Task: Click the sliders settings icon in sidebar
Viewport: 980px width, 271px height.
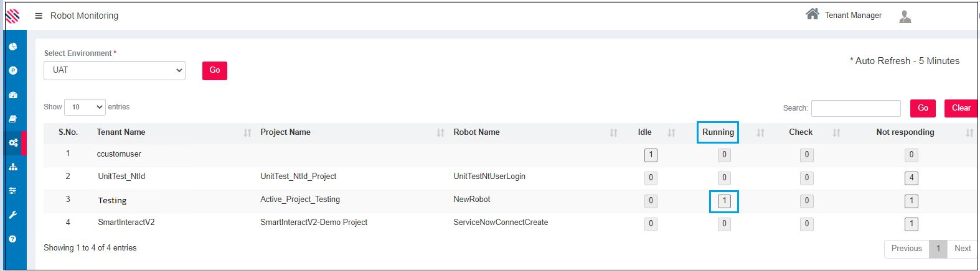Action: [13, 191]
